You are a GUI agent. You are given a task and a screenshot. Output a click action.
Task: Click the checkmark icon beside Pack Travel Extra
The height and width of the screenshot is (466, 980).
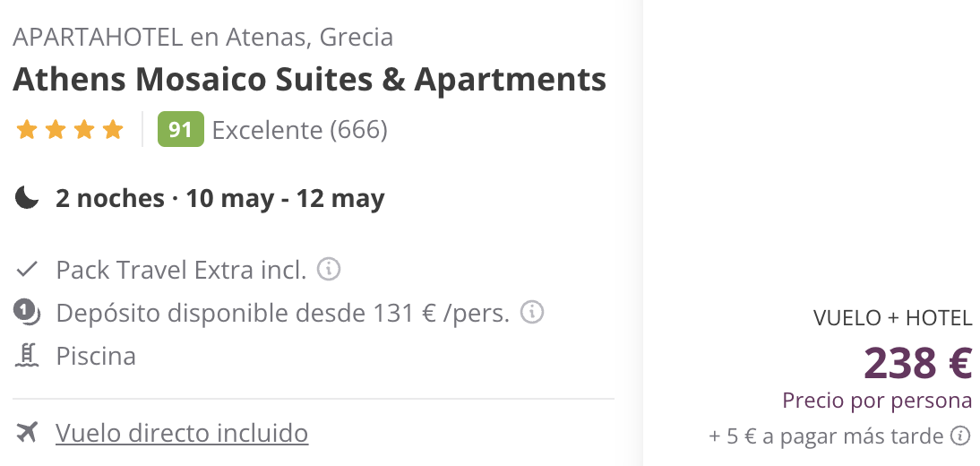coord(27,271)
